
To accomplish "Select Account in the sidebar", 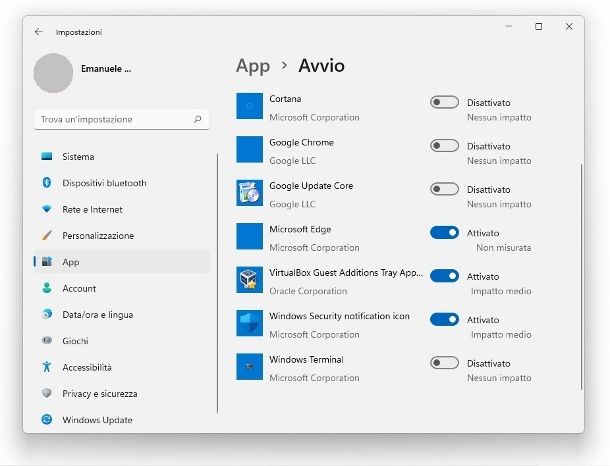I will tap(122, 288).
